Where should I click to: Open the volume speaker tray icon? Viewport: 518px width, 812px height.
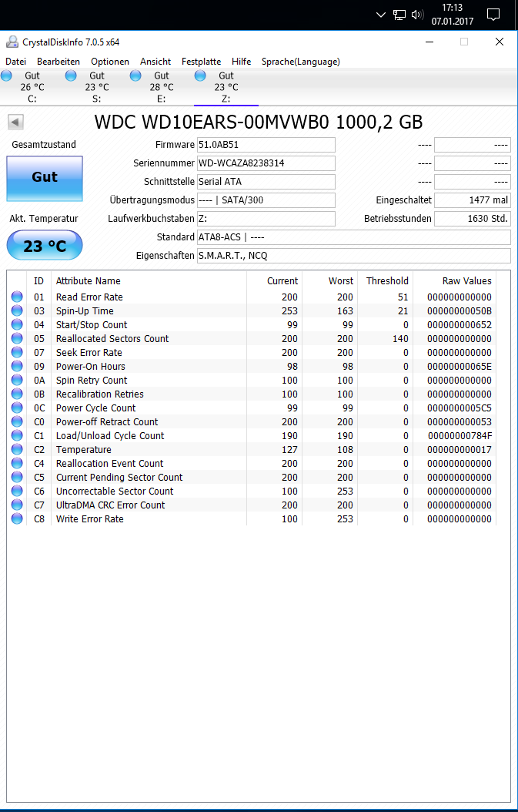point(417,15)
